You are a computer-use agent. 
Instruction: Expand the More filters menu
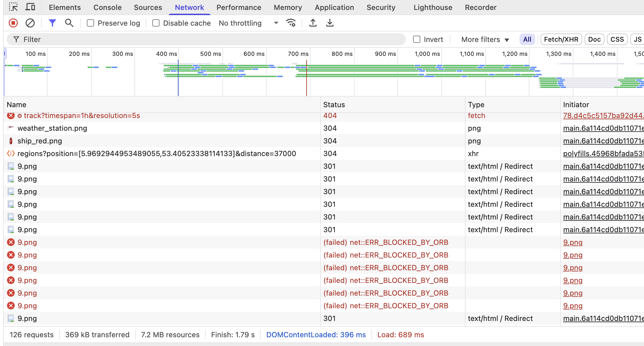485,39
